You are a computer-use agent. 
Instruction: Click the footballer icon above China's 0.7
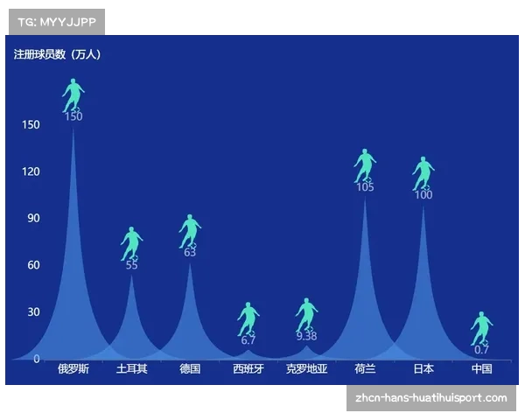click(x=481, y=328)
